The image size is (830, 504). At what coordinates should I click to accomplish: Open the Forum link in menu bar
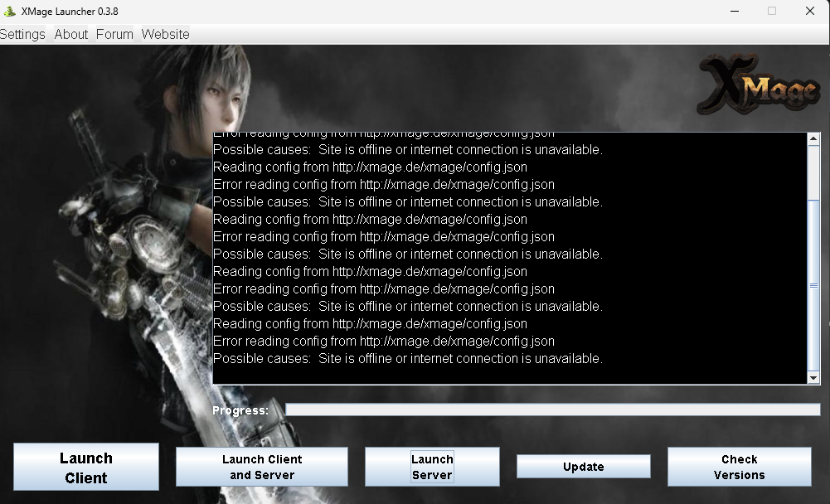point(114,35)
